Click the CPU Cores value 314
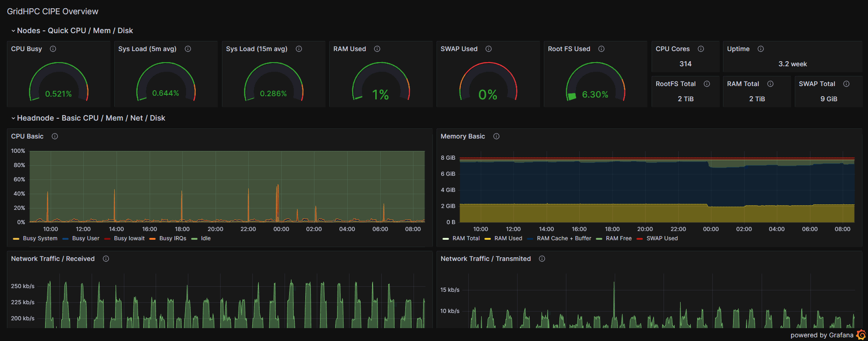The image size is (868, 341). click(x=686, y=64)
